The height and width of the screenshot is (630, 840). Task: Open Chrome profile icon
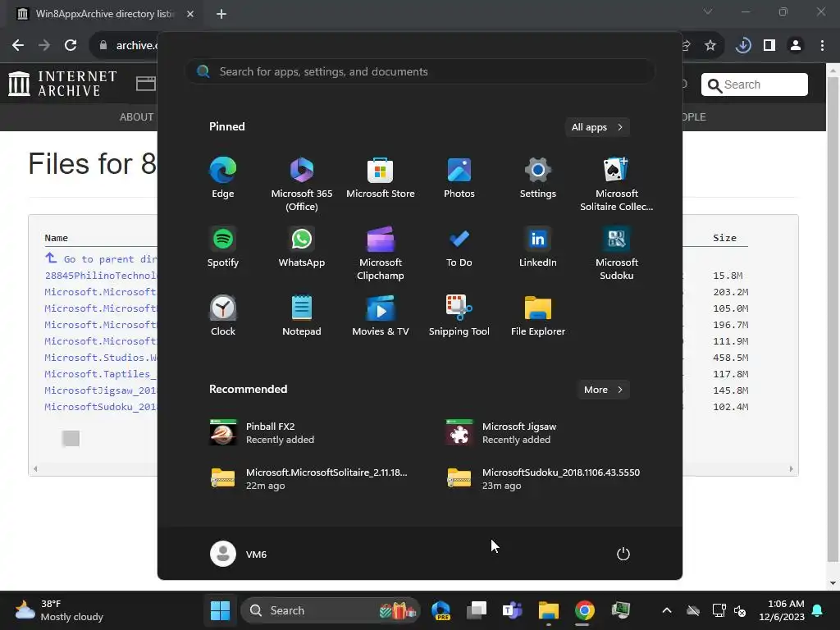(796, 46)
